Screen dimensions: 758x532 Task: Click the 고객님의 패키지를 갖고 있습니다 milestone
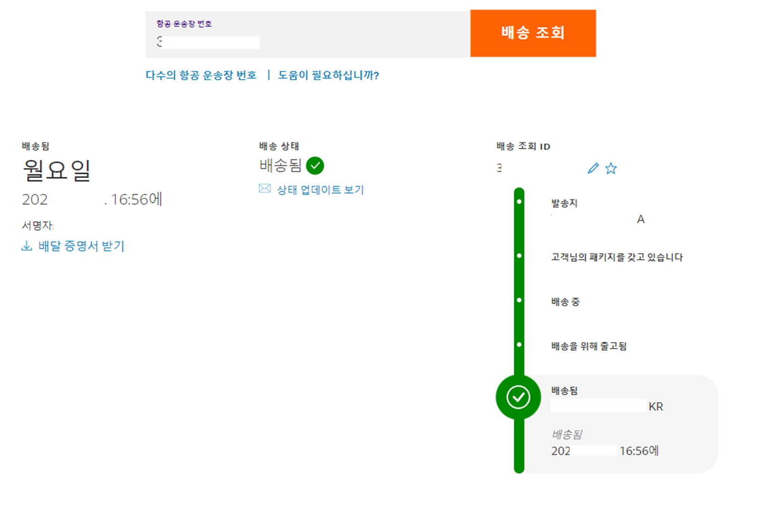(x=616, y=258)
